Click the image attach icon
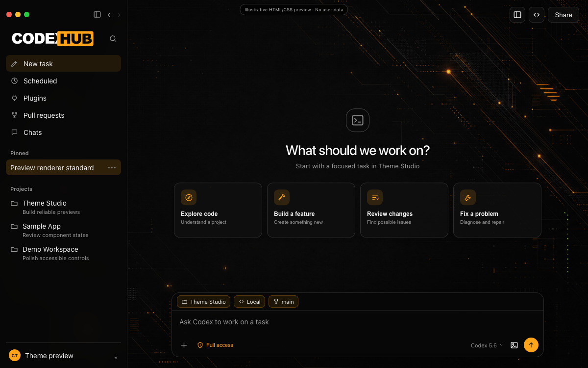The height and width of the screenshot is (368, 588). click(x=514, y=345)
